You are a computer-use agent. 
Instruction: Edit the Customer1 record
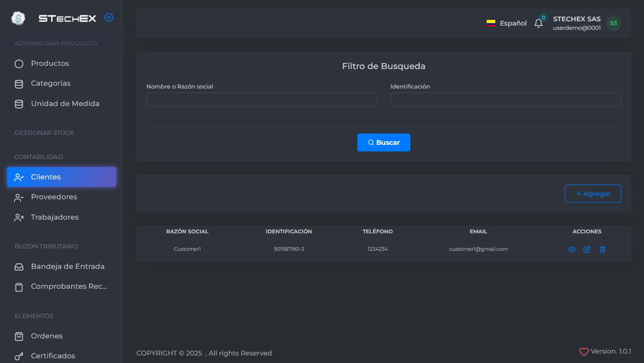587,249
